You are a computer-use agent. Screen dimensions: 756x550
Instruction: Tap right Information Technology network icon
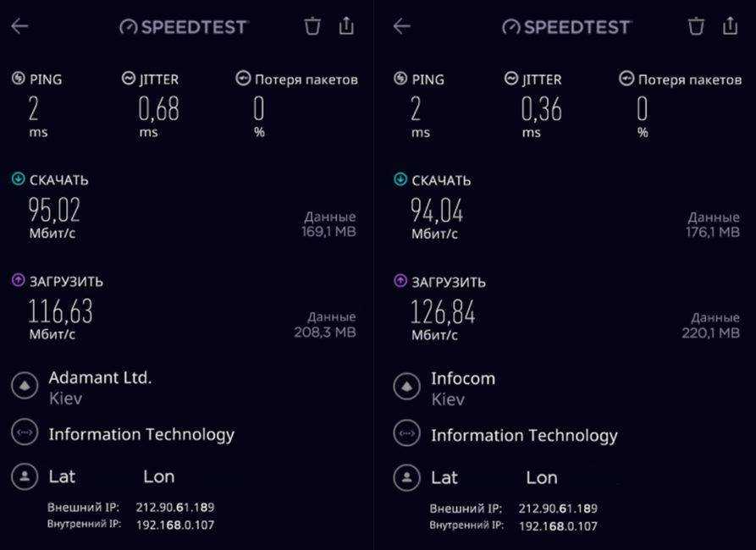[407, 434]
